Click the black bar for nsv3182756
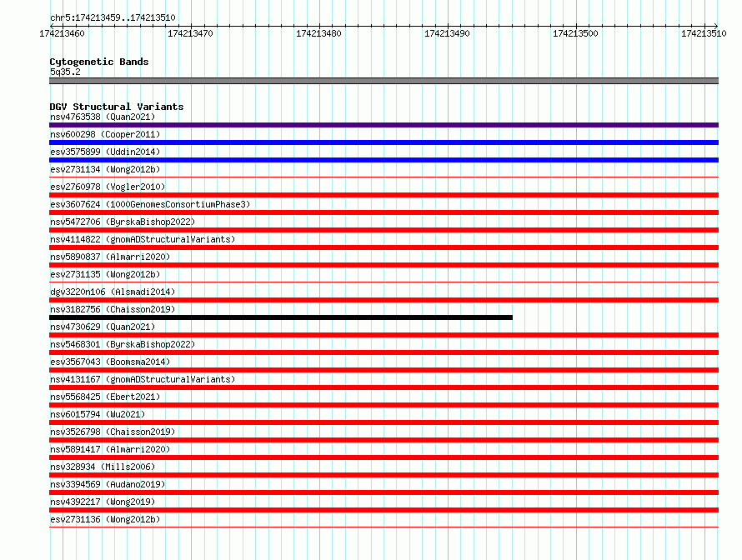This screenshot has height=560, width=742. click(281, 317)
